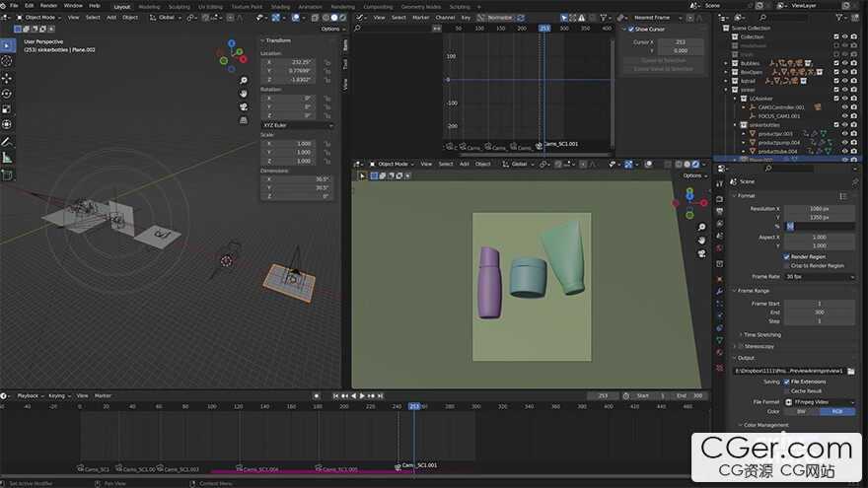Click the Cursor Value to Selection button

tap(663, 69)
